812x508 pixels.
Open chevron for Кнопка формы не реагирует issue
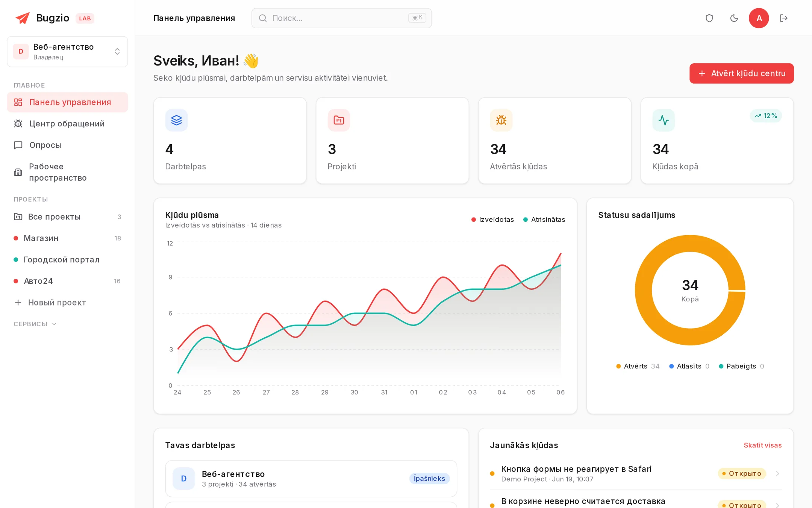point(777,473)
